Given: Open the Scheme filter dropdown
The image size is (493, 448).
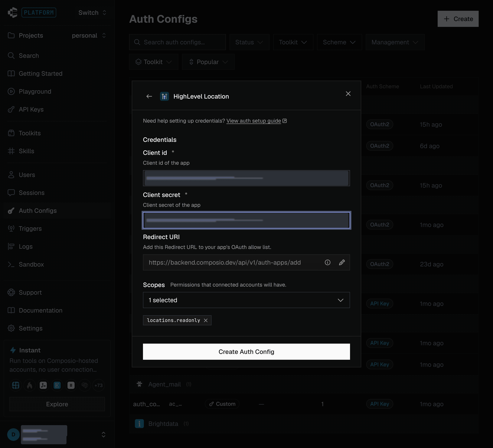Looking at the screenshot, I should point(339,42).
